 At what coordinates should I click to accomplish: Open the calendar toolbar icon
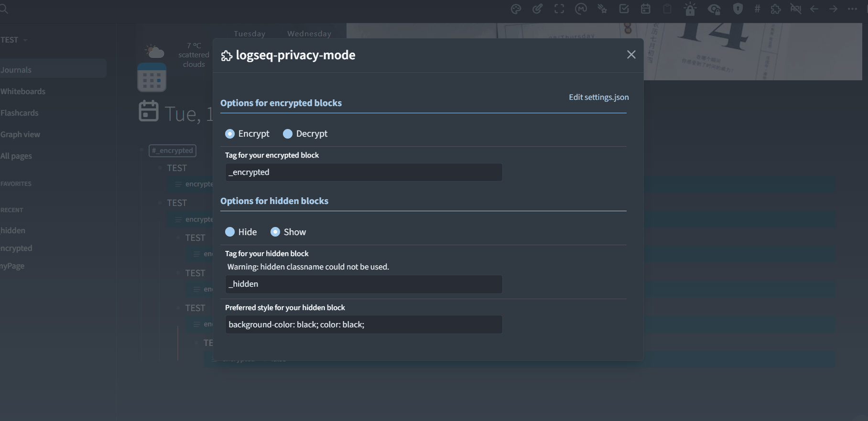point(646,9)
